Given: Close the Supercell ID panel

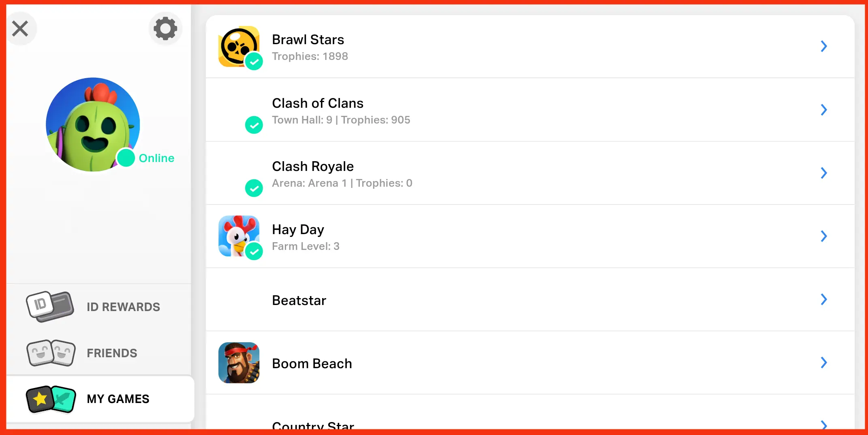Looking at the screenshot, I should tap(20, 28).
